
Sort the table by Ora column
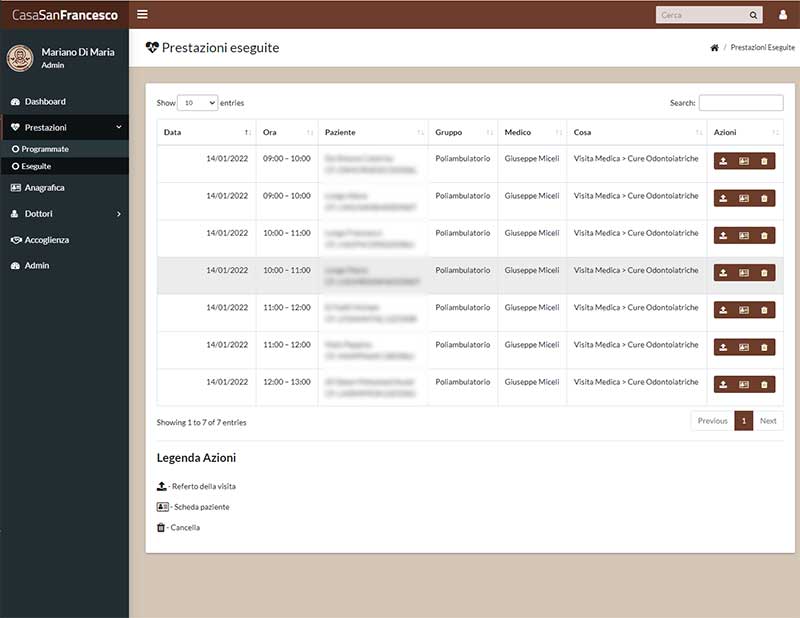287,132
